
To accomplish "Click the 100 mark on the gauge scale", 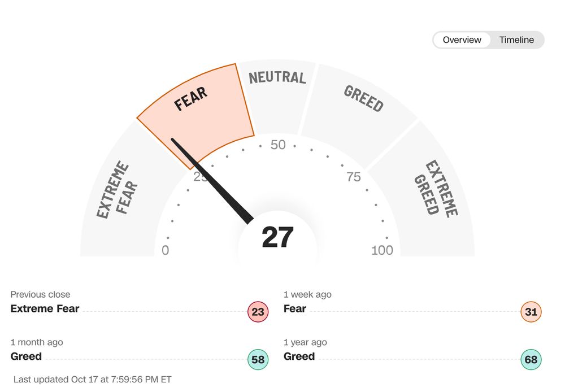I will (382, 250).
